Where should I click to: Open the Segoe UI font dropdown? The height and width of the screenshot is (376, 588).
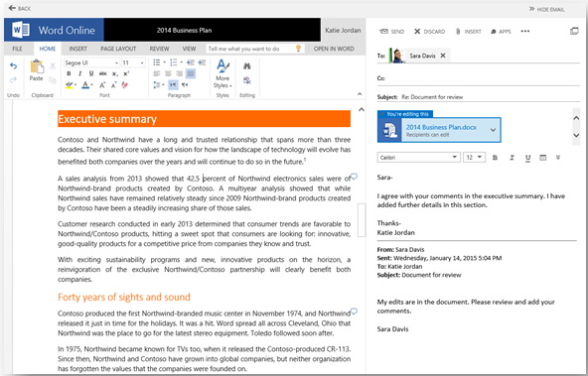click(x=91, y=63)
